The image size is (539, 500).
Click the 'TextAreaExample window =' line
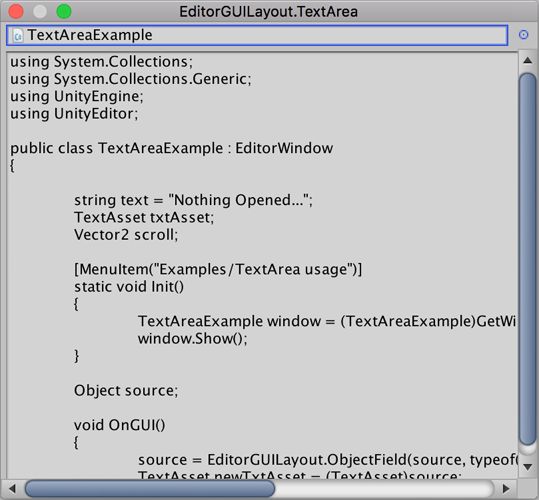pos(327,321)
